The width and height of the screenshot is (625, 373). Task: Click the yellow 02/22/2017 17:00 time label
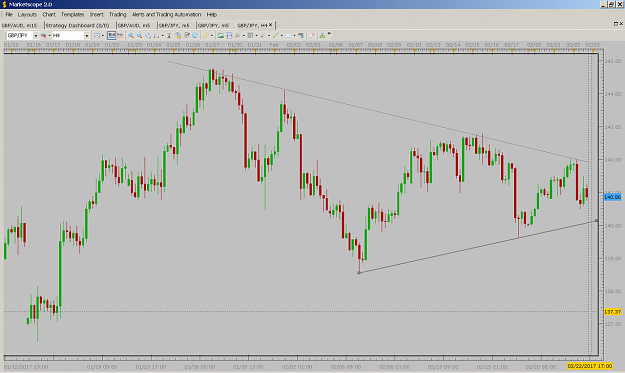(x=590, y=366)
